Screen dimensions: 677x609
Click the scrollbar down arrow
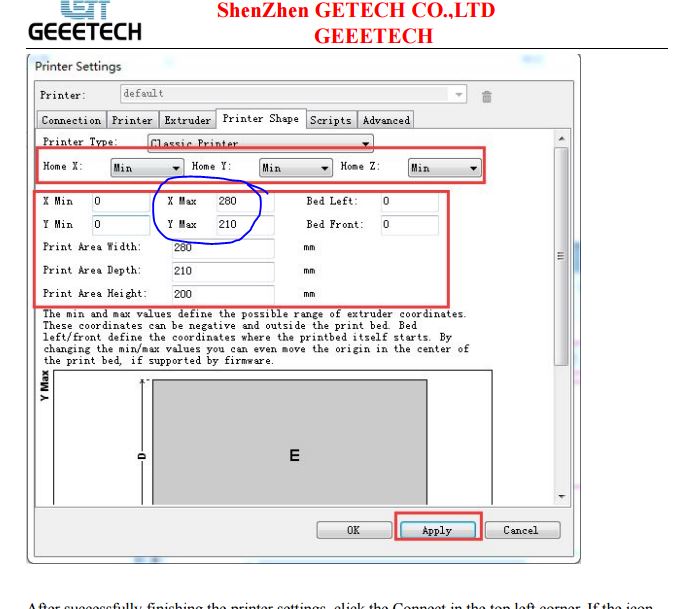point(561,496)
